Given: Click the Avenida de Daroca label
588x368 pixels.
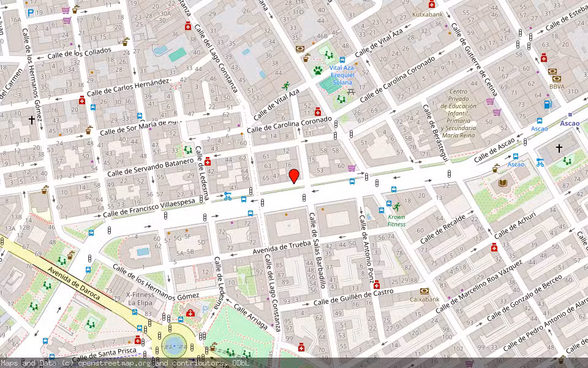Looking at the screenshot, I should (74, 283).
